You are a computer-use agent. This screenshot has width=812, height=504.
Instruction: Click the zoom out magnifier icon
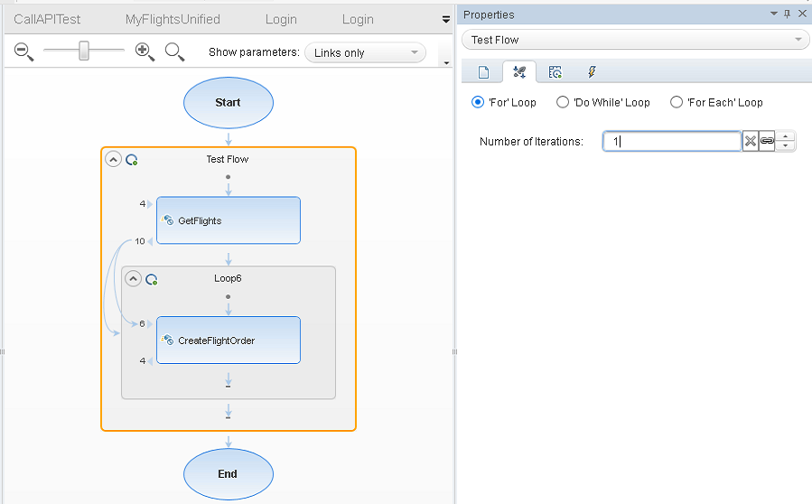23,51
